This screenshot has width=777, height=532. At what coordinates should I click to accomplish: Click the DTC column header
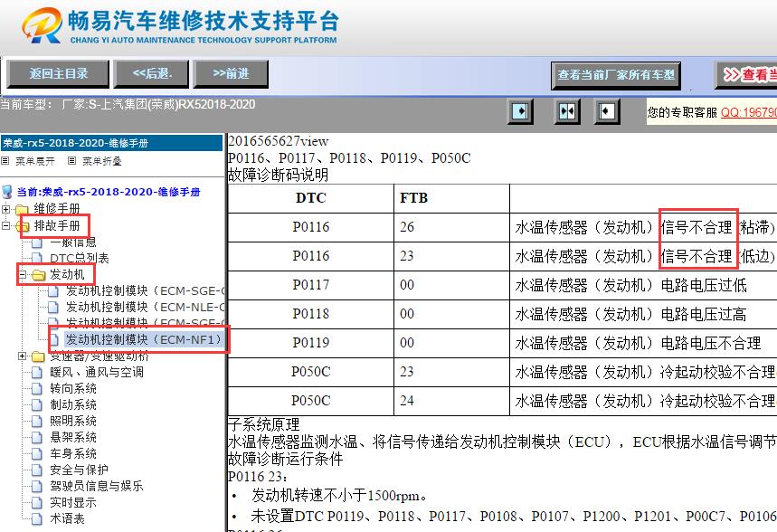point(310,198)
